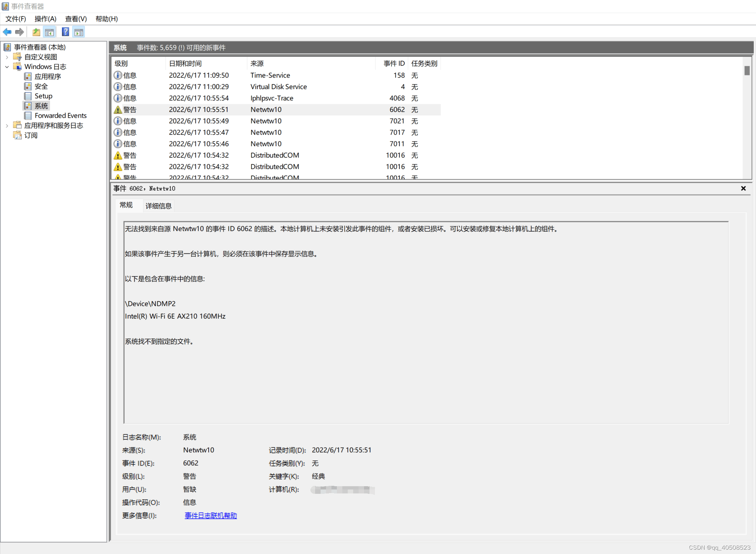Select the Time-Service event 158 row
This screenshot has width=756, height=554.
(x=270, y=75)
